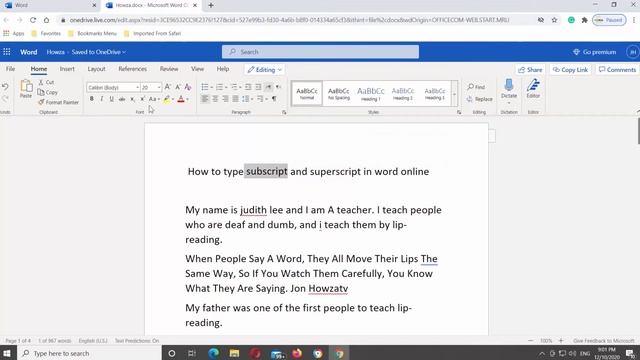
Task: Open the File tab
Action: click(x=11, y=69)
